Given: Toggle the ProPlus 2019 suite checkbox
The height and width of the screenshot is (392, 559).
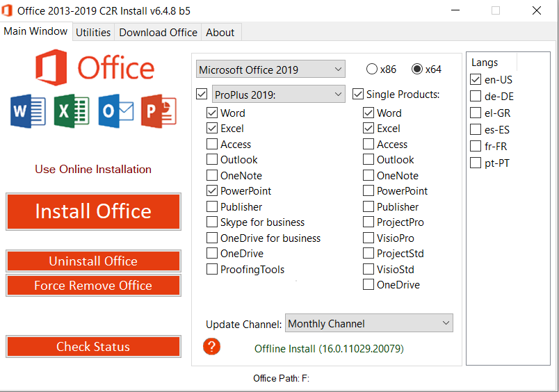Looking at the screenshot, I should point(202,95).
